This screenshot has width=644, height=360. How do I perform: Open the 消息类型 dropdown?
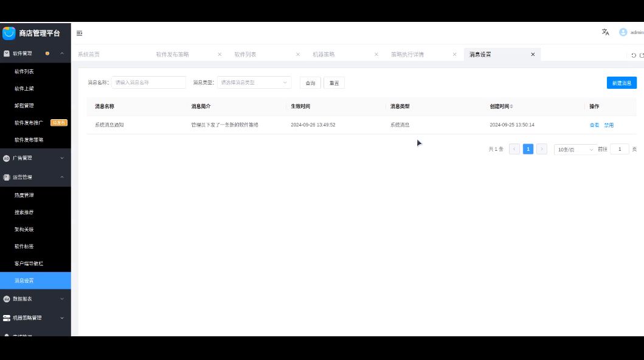click(x=254, y=82)
